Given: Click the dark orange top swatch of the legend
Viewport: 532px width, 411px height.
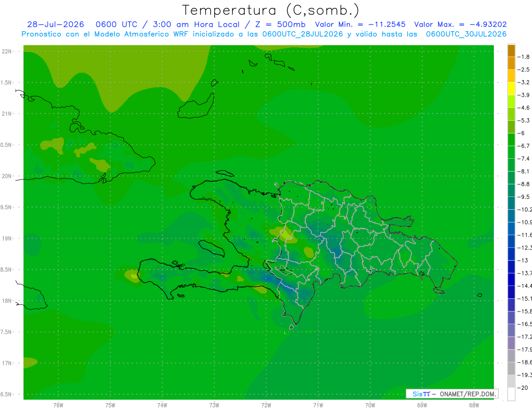Looking at the screenshot, I should pyautogui.click(x=511, y=51).
